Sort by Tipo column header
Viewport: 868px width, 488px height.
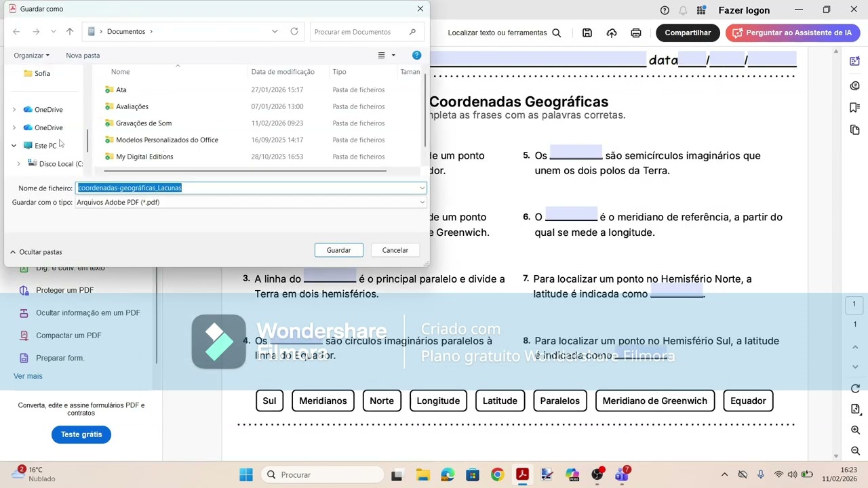pyautogui.click(x=339, y=72)
